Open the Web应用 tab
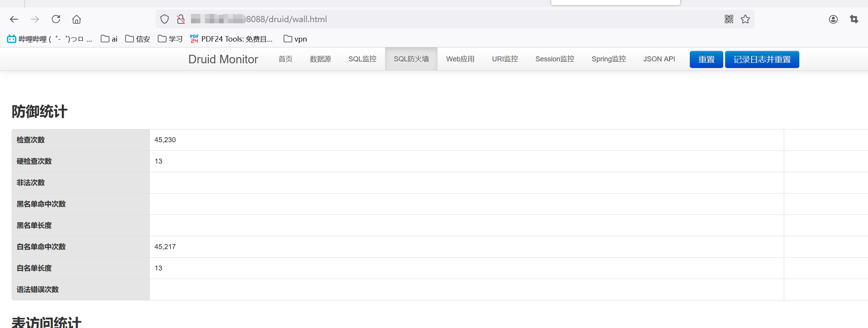 460,59
